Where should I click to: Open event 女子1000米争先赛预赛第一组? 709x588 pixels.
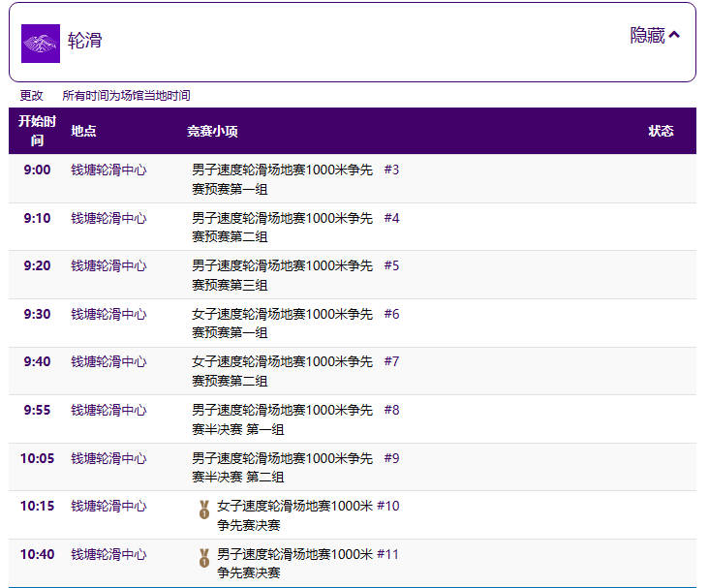point(283,324)
